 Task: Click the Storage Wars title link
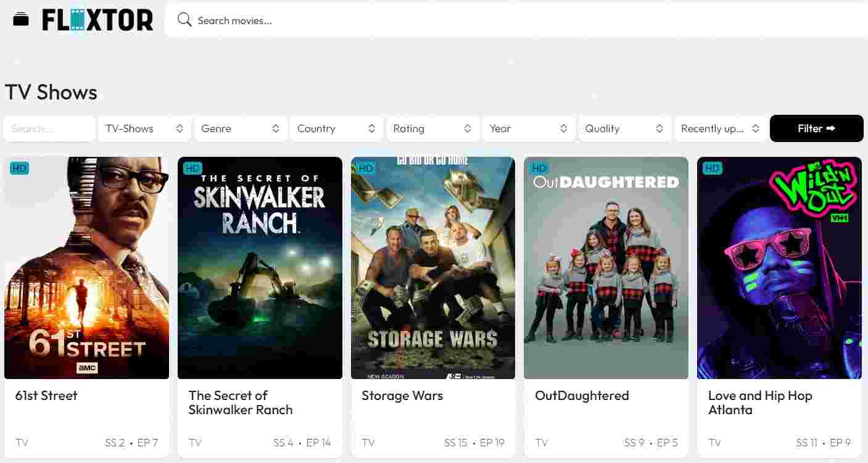click(x=402, y=396)
